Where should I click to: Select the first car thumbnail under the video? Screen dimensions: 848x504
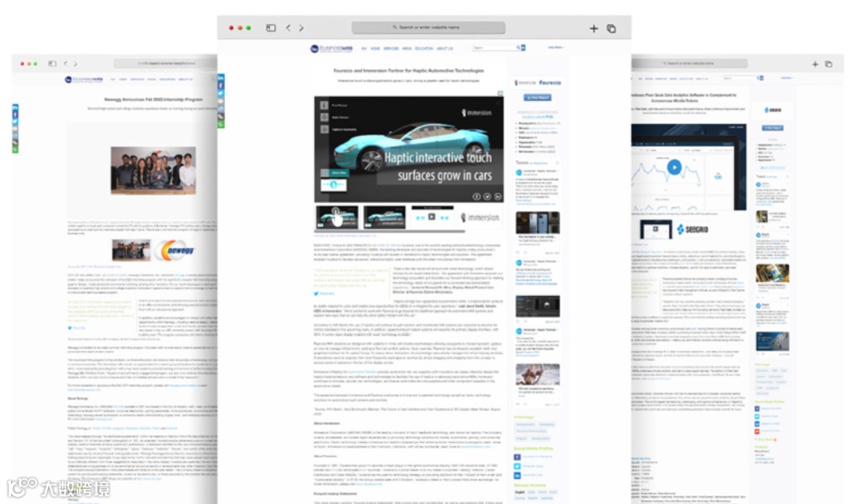[x=336, y=217]
